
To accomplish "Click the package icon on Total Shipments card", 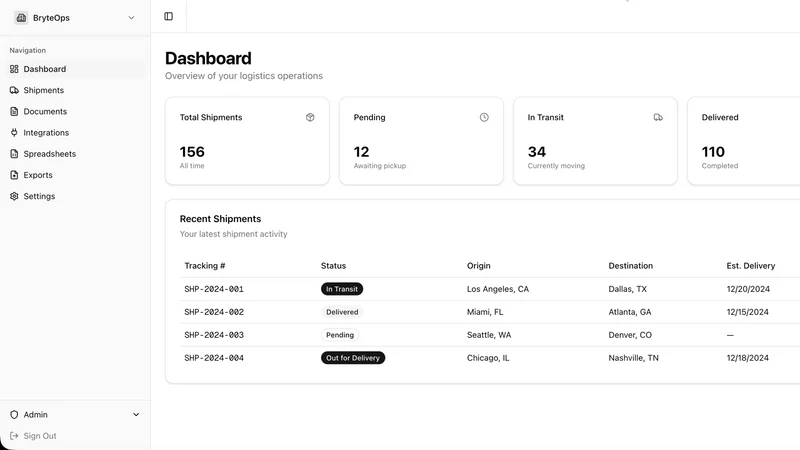I will coord(310,117).
